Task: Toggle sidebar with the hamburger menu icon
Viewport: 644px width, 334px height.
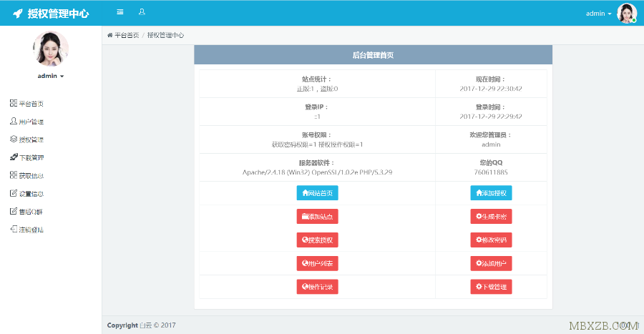Action: (x=120, y=12)
